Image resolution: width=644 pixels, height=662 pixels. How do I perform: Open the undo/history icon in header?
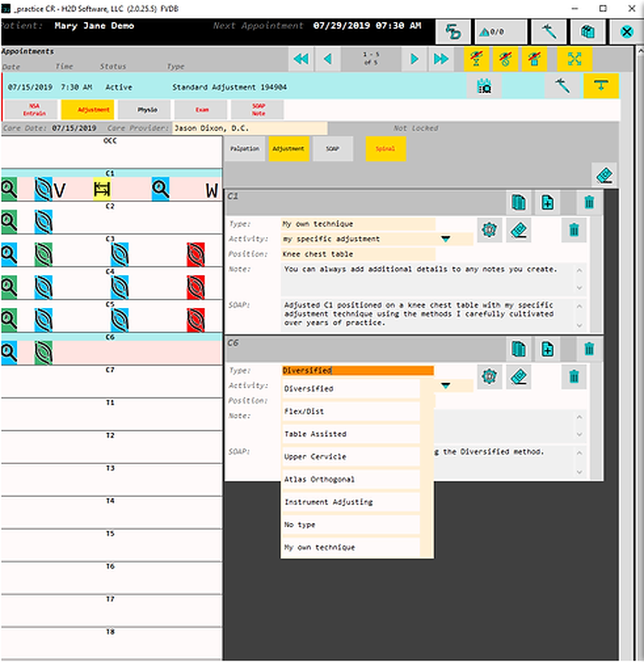click(453, 32)
